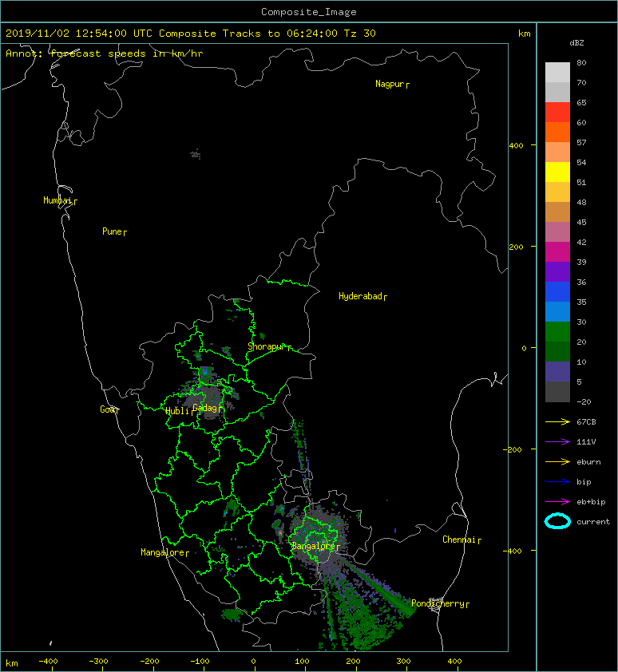Click the Shorapur station label
The width and height of the screenshot is (618, 672).
pos(269,346)
